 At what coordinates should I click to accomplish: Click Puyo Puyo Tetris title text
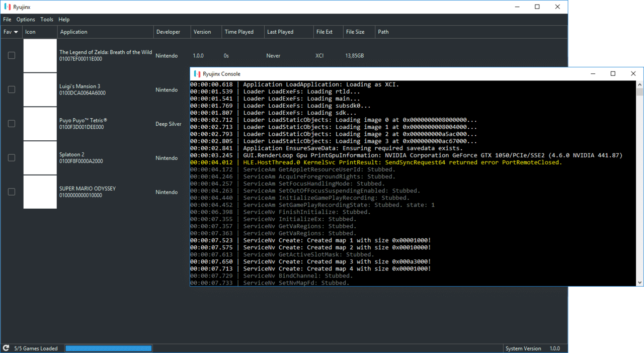tap(83, 121)
